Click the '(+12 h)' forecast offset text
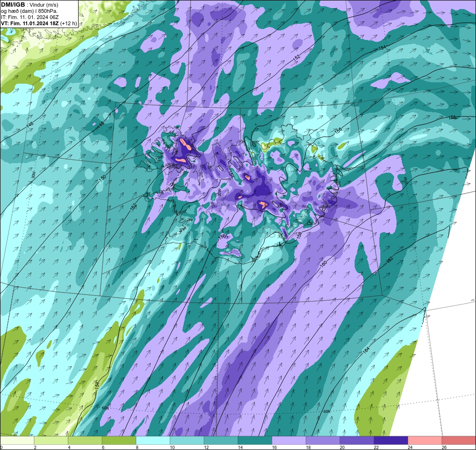 (69, 23)
